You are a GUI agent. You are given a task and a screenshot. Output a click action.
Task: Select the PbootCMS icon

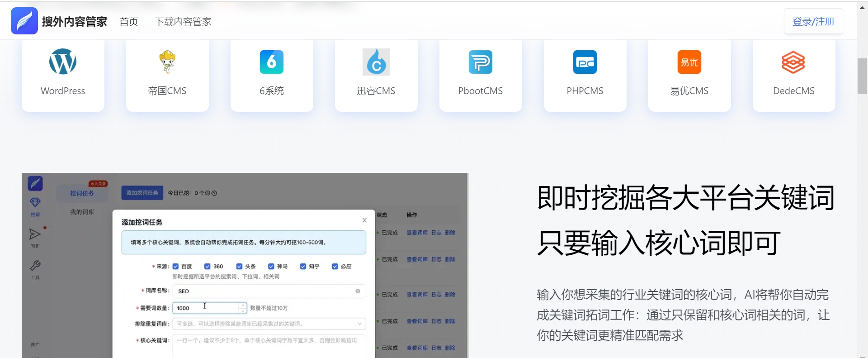click(x=481, y=62)
